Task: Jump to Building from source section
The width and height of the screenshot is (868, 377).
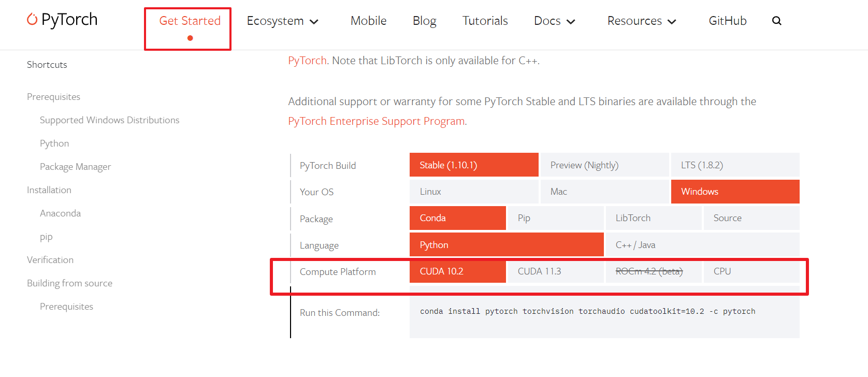Action: click(69, 283)
